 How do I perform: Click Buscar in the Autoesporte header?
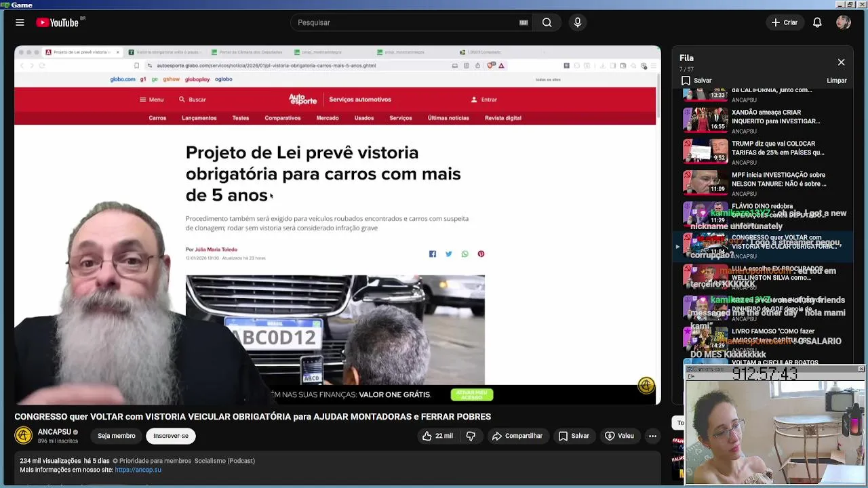pyautogui.click(x=193, y=100)
